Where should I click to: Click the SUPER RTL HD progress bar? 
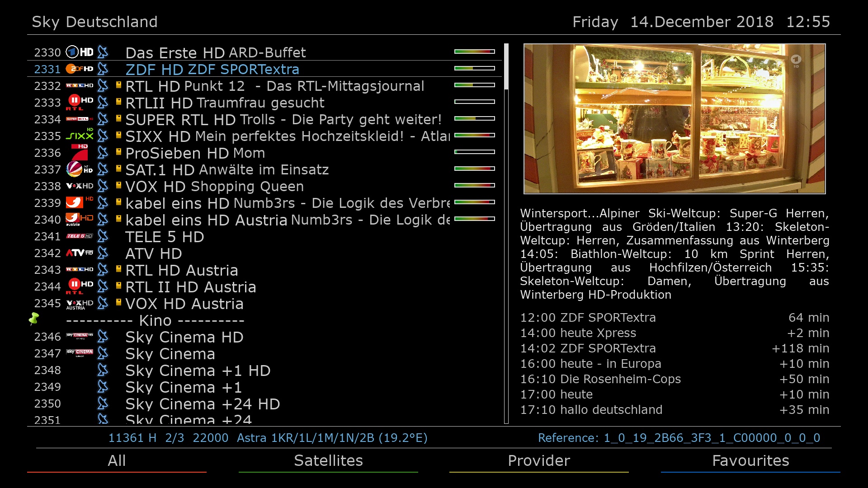tap(475, 118)
